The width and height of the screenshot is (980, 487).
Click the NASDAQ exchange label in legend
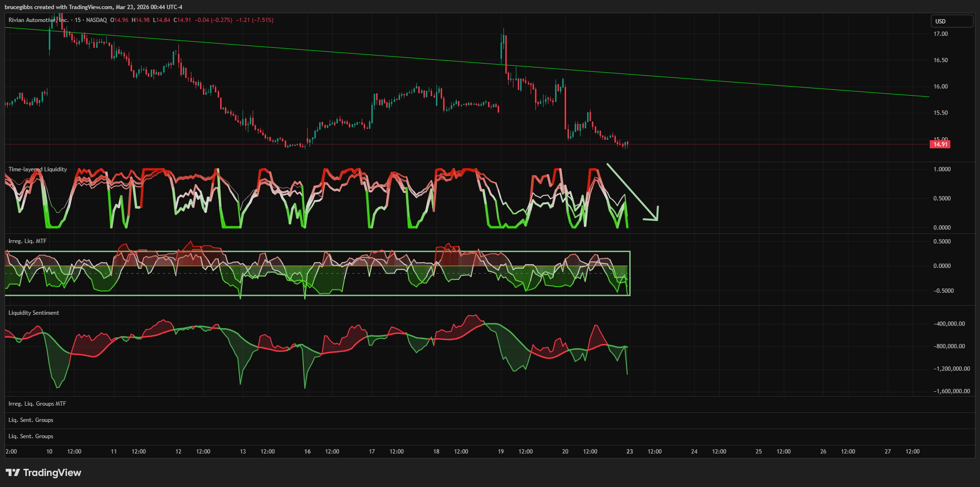pos(96,20)
